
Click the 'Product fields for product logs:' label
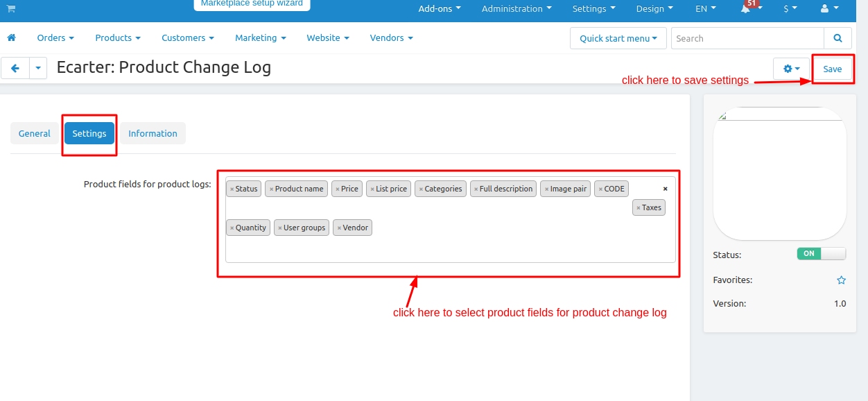pos(147,185)
